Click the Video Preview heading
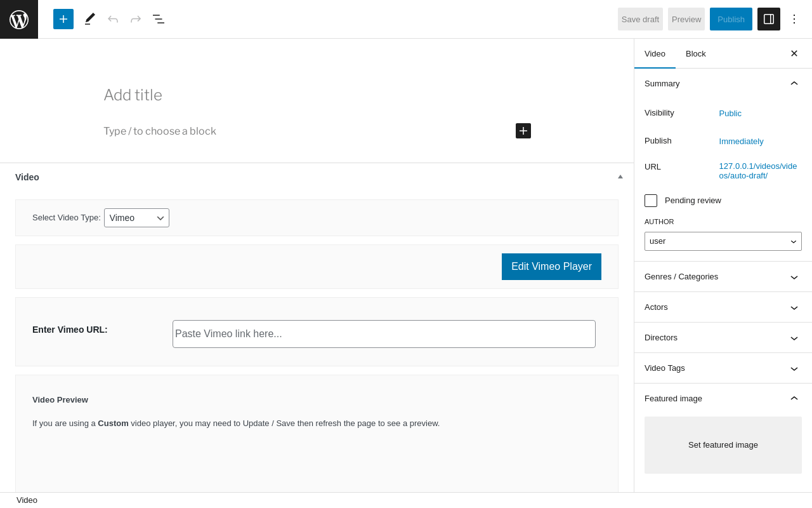Image resolution: width=812 pixels, height=508 pixels. [x=60, y=400]
